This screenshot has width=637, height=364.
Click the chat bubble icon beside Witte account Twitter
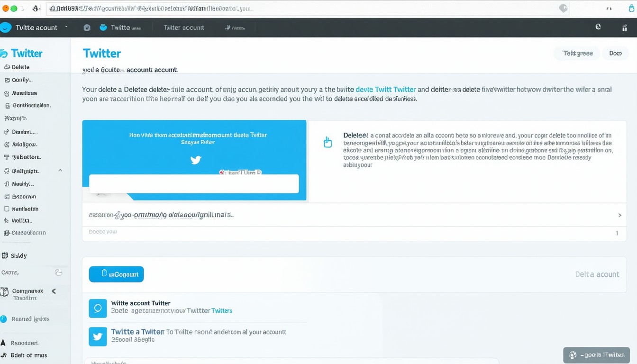coord(98,308)
